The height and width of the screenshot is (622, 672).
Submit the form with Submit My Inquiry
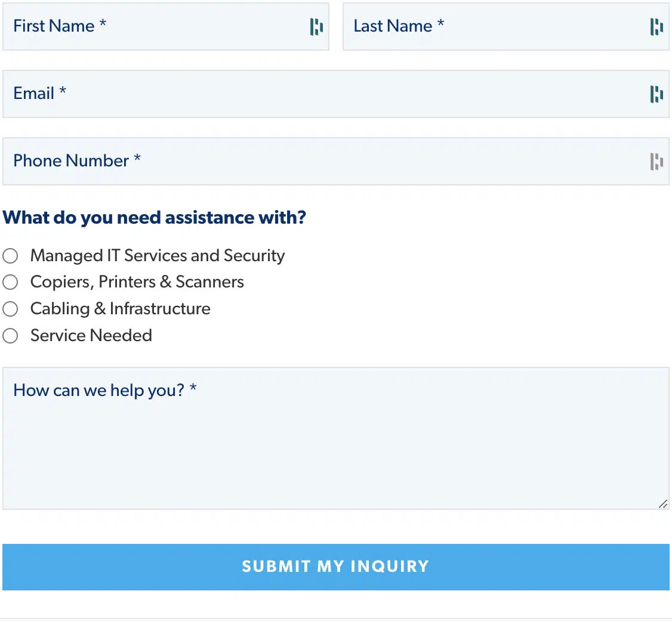pos(336,567)
